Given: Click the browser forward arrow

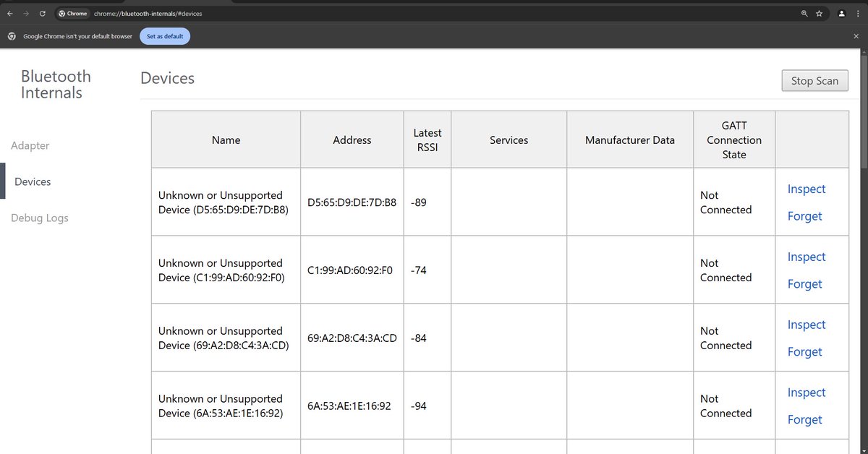Looking at the screenshot, I should [26, 13].
